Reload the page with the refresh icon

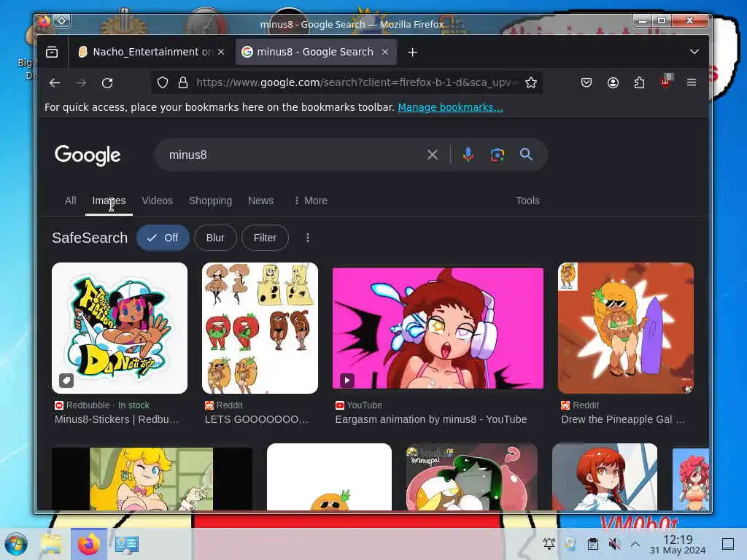click(107, 83)
